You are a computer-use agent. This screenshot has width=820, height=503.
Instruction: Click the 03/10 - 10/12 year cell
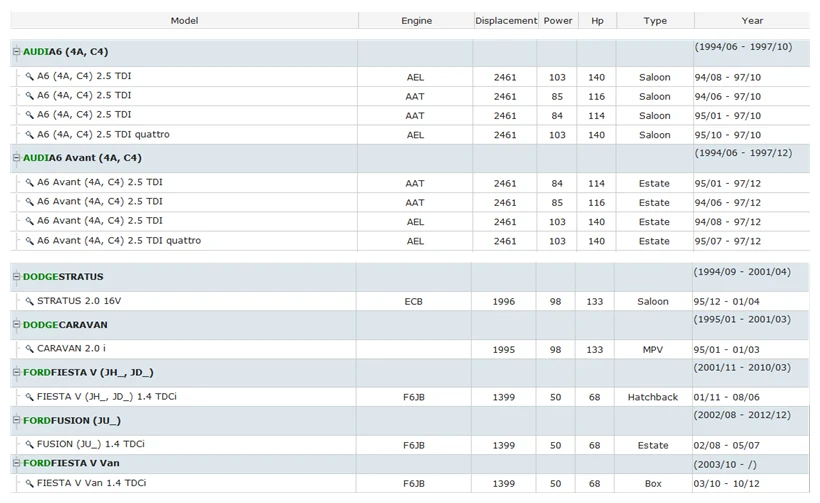tap(726, 484)
